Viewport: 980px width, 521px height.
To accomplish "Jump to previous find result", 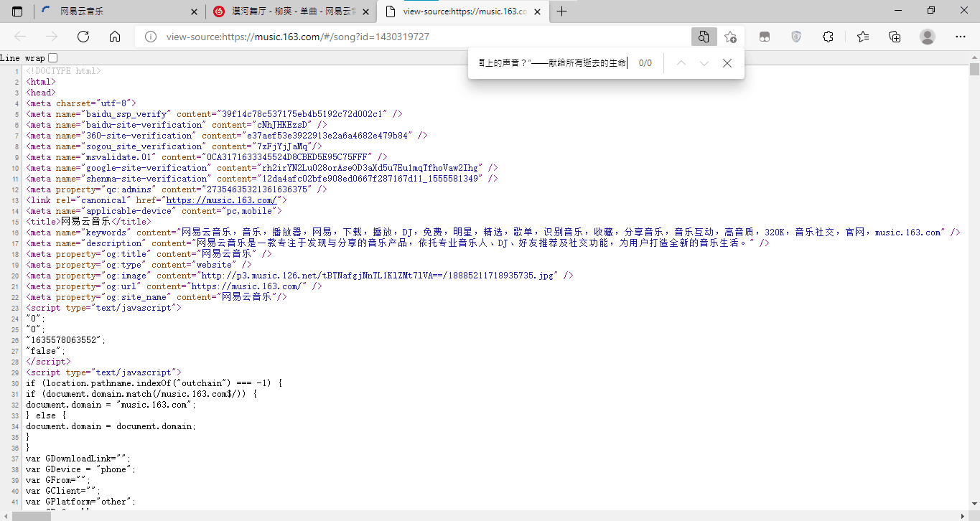I will [681, 63].
